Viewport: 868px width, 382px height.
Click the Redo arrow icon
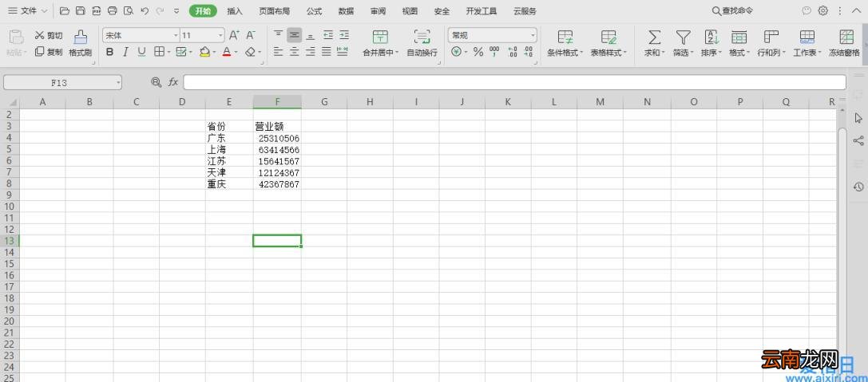[x=160, y=10]
